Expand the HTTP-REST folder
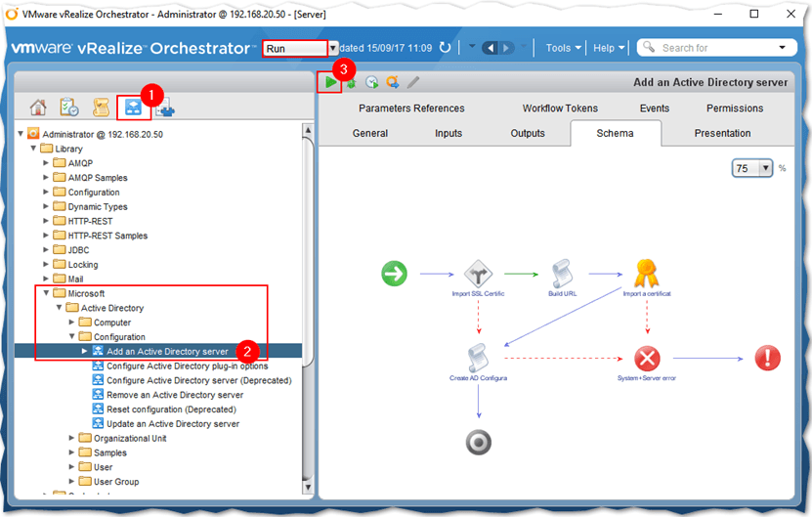This screenshot has height=517, width=812. 46,221
